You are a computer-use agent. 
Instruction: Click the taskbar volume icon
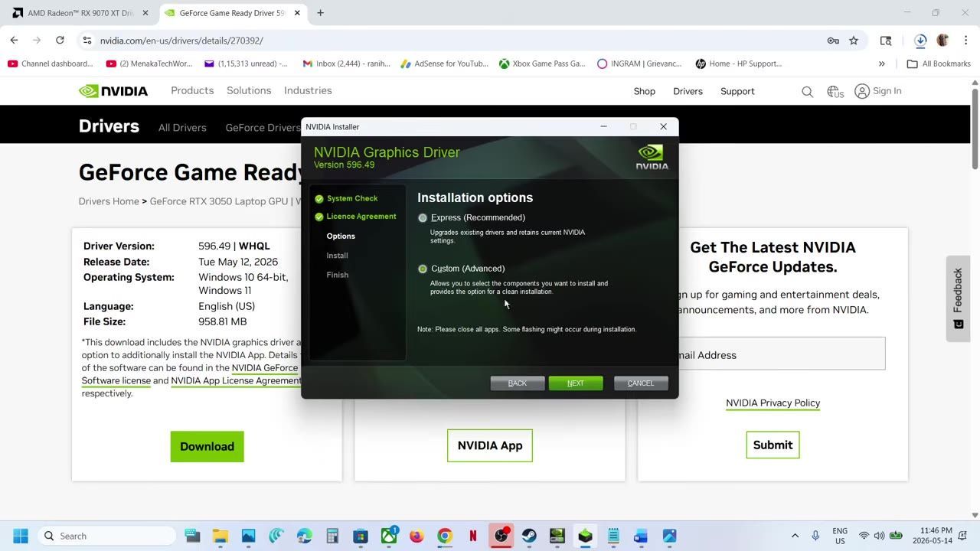[879, 536]
